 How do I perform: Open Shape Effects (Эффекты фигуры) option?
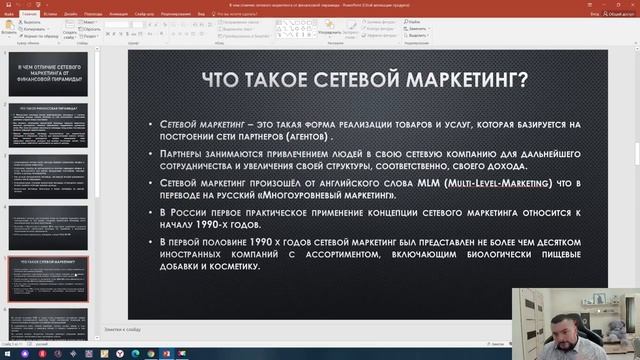coord(380,36)
